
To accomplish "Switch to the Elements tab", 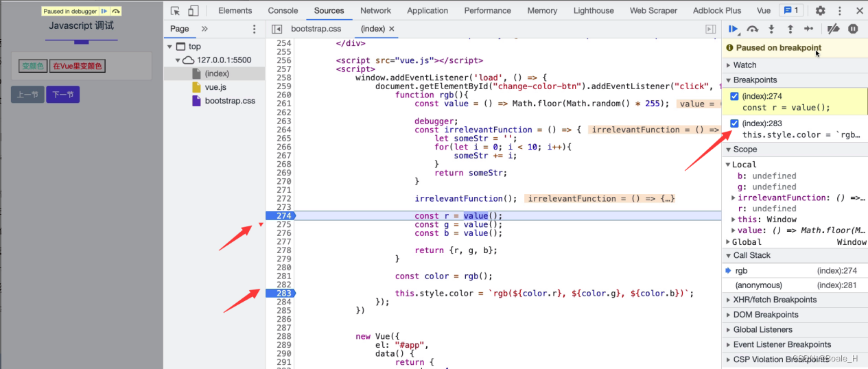I will pyautogui.click(x=235, y=10).
